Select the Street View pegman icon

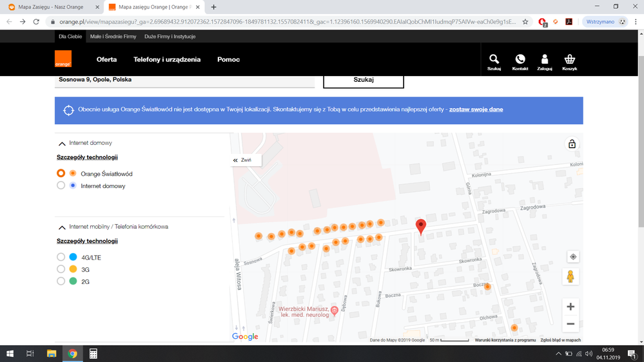(570, 277)
